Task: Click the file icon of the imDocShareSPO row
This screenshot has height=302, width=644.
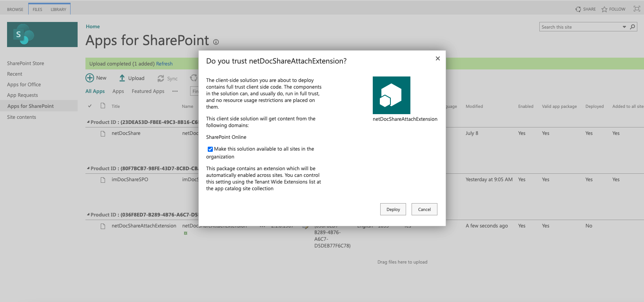Action: point(103,180)
